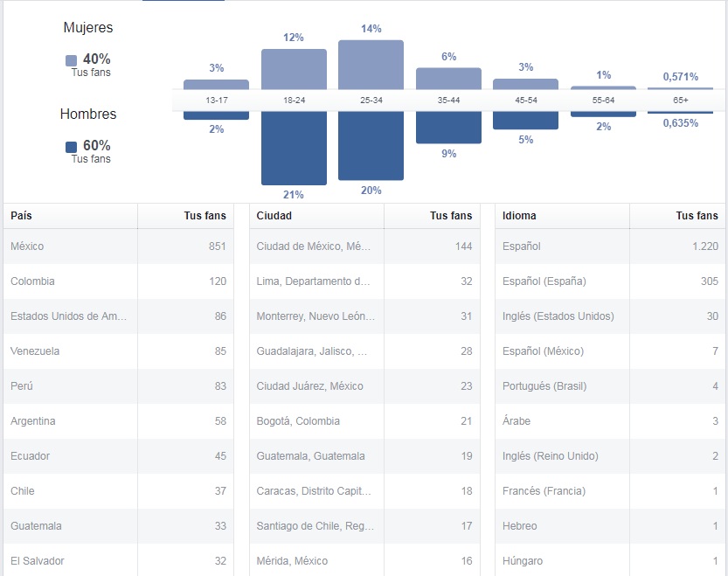Select women's 18-24 bar showing 12%
The image size is (728, 576).
click(294, 69)
